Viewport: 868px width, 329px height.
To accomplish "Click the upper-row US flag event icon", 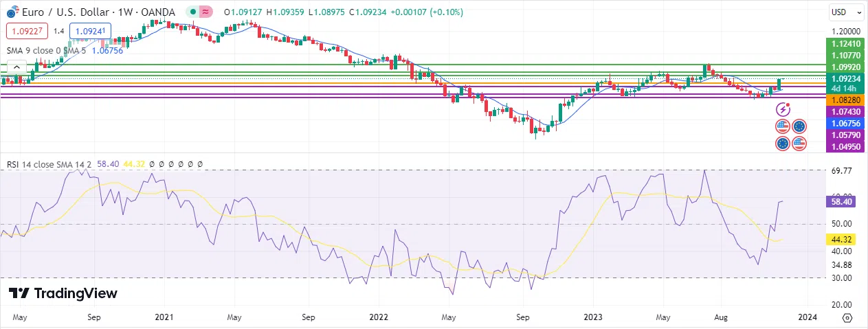I will coord(782,126).
